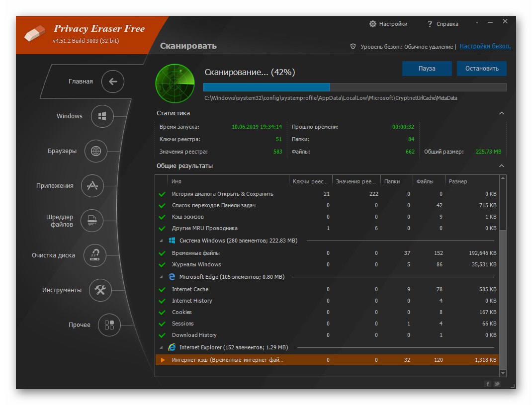The width and height of the screenshot is (532, 405).
Task: Click the window resize grip corner
Action: (x=512, y=385)
